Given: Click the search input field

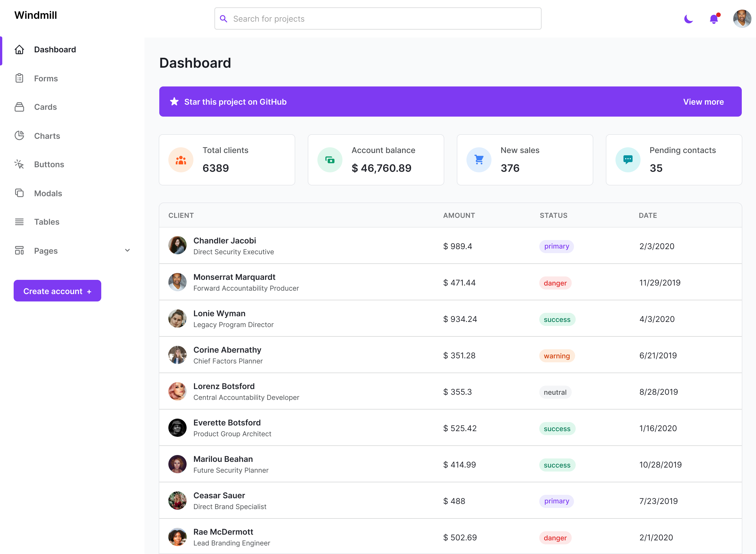Looking at the screenshot, I should point(377,18).
